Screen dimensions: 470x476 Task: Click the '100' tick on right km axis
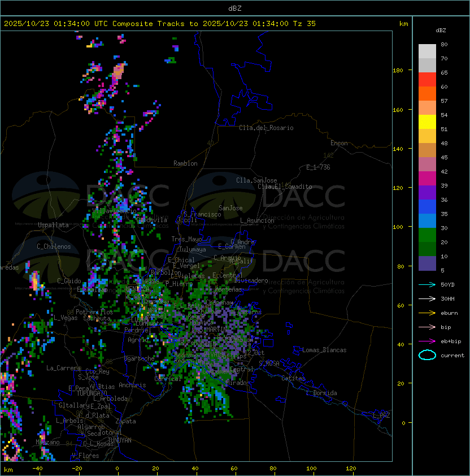[x=398, y=227]
